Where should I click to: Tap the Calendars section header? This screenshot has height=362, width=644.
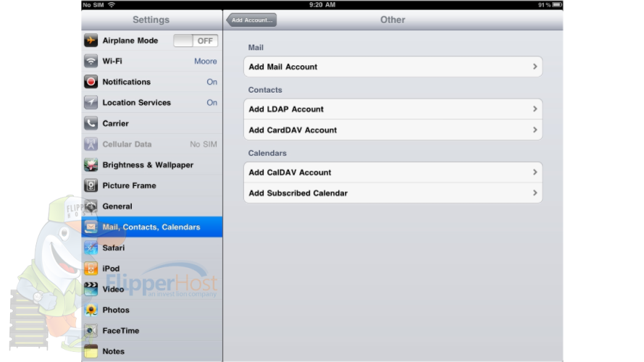tap(267, 153)
